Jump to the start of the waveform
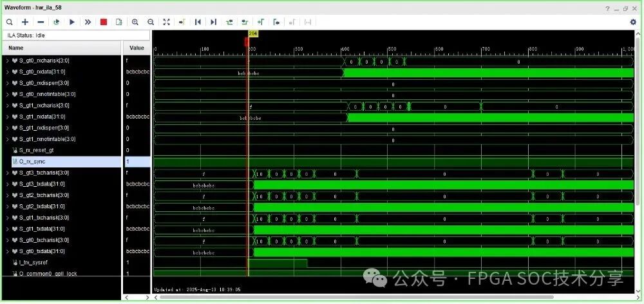644x304 pixels. coord(198,22)
